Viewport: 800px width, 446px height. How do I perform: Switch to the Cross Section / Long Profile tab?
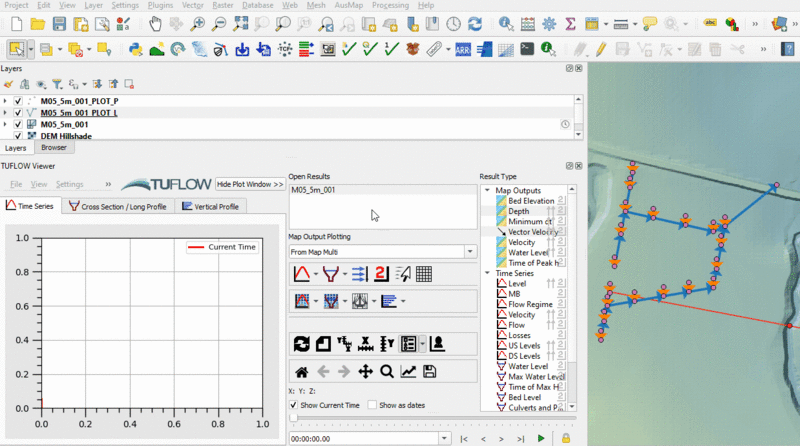tap(118, 207)
